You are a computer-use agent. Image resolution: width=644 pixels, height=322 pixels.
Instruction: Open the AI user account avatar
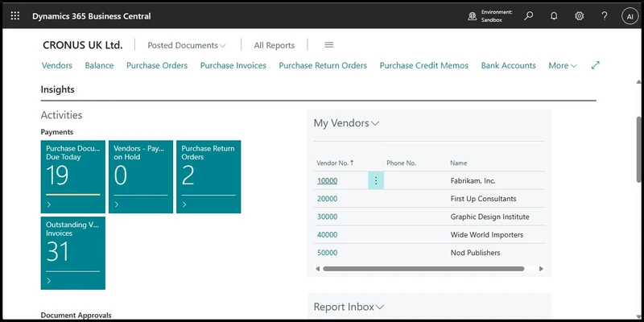point(630,16)
